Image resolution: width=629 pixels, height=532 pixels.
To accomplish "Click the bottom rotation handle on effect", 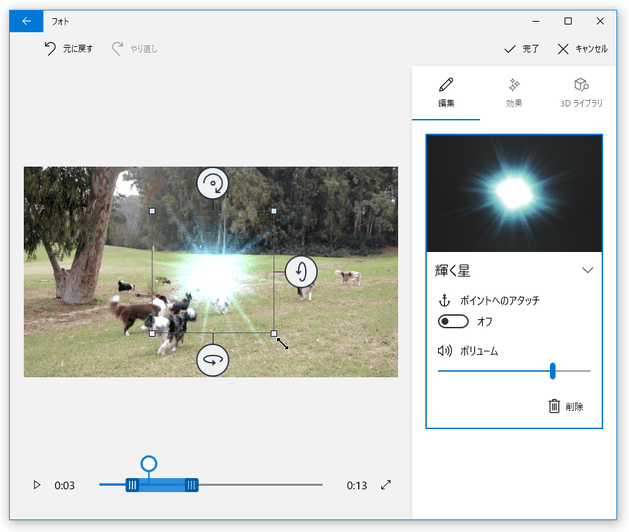I will click(212, 359).
